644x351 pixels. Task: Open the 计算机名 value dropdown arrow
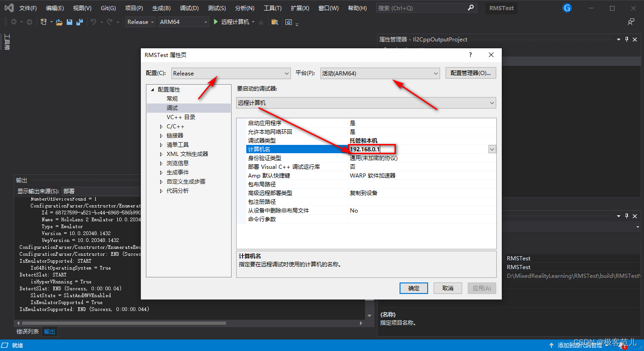492,149
